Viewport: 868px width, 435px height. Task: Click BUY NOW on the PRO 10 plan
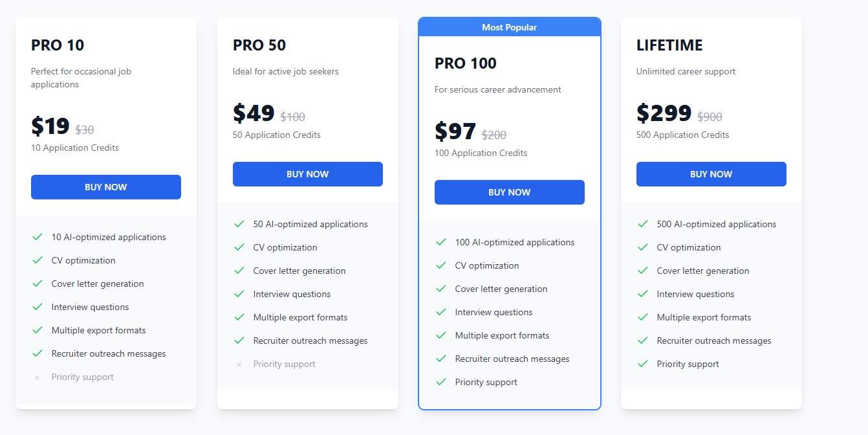click(x=105, y=187)
